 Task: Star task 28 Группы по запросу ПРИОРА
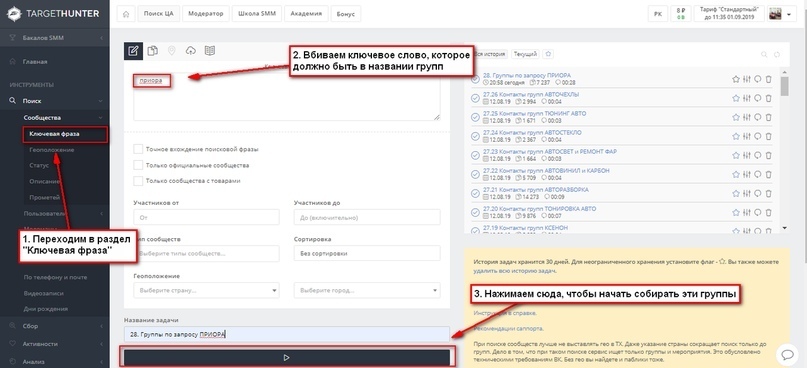735,79
